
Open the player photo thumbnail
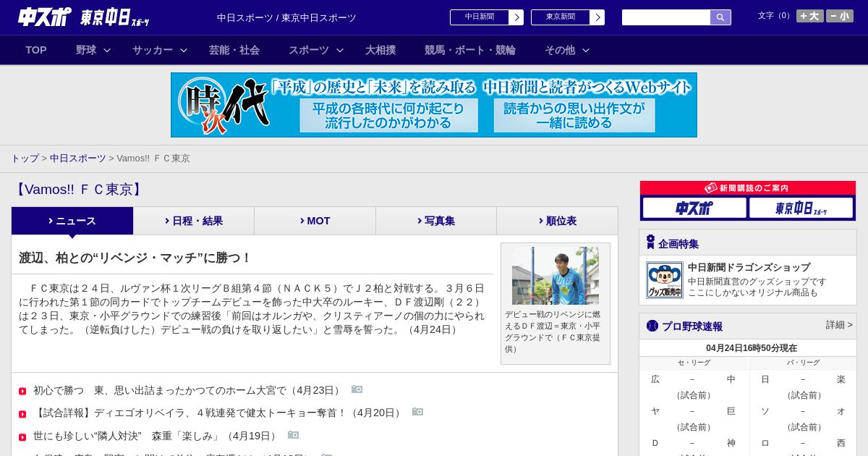tap(556, 276)
